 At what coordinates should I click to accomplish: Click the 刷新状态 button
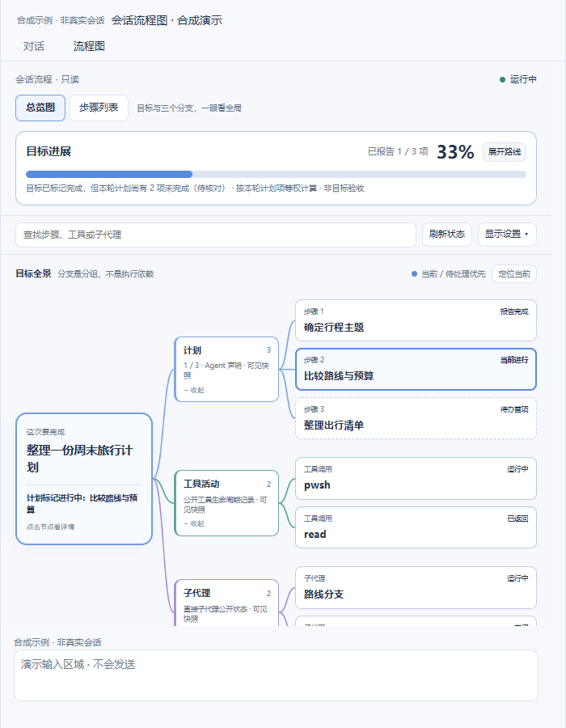click(x=447, y=235)
